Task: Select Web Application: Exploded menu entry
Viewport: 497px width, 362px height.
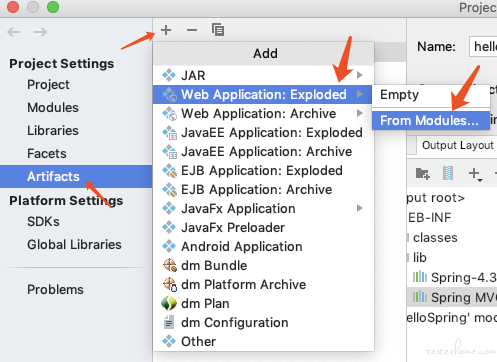Action: 262,94
